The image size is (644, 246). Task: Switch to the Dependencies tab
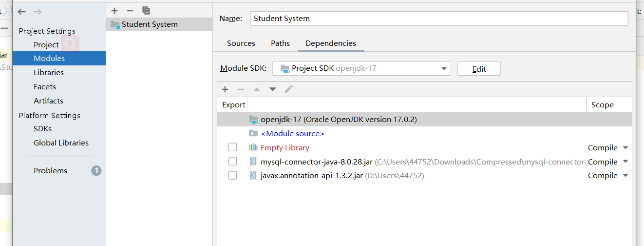coord(331,43)
